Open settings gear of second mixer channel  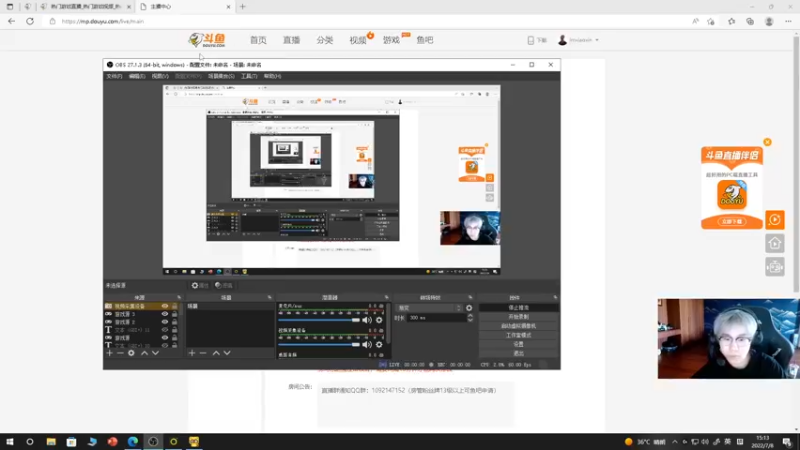click(x=379, y=344)
